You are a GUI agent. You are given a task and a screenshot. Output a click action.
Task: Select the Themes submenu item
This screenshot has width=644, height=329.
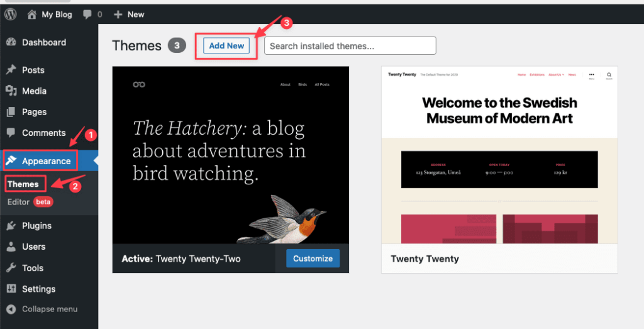click(x=23, y=184)
